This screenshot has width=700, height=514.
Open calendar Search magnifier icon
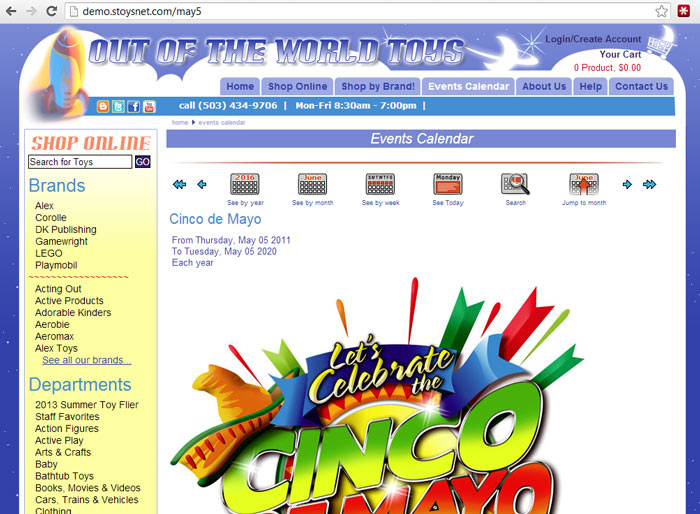tap(515, 184)
